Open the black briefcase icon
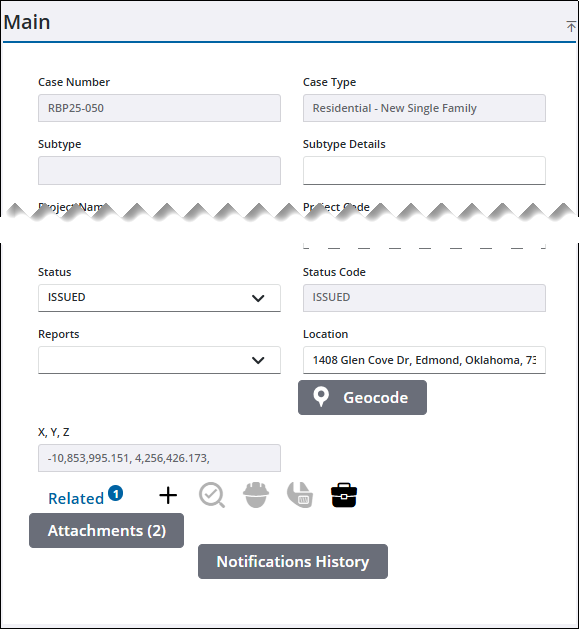Image resolution: width=579 pixels, height=629 pixels. click(x=344, y=495)
